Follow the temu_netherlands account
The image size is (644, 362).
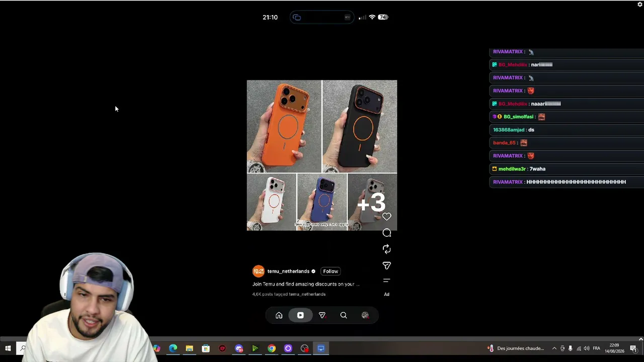click(331, 271)
